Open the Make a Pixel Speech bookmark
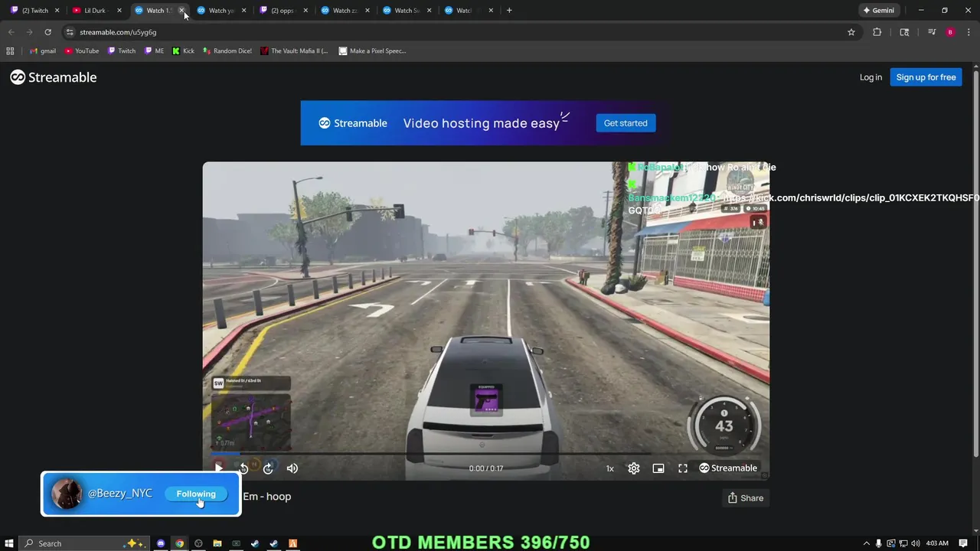Viewport: 980px width, 551px height. pos(372,51)
